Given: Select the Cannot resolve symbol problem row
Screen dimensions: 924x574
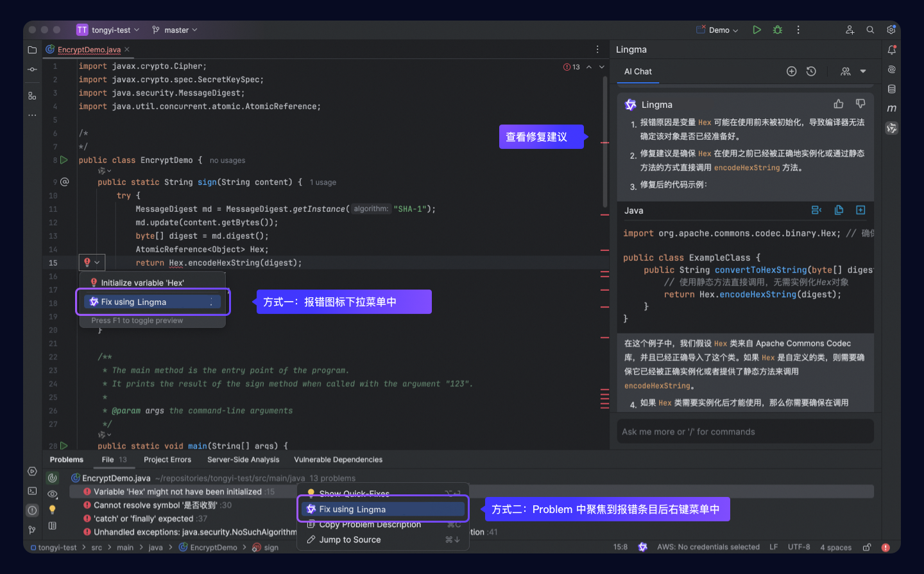Looking at the screenshot, I should tap(157, 505).
